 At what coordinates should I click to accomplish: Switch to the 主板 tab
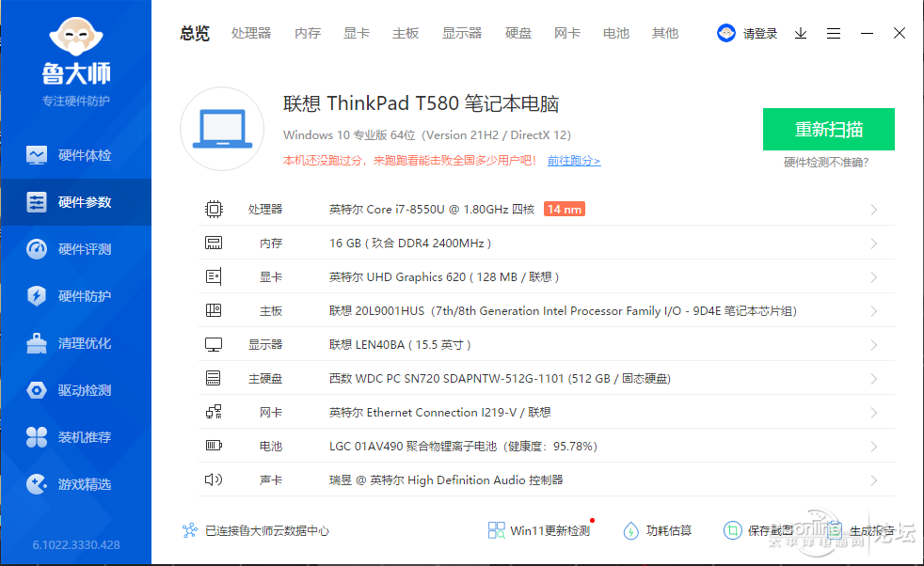tap(406, 33)
